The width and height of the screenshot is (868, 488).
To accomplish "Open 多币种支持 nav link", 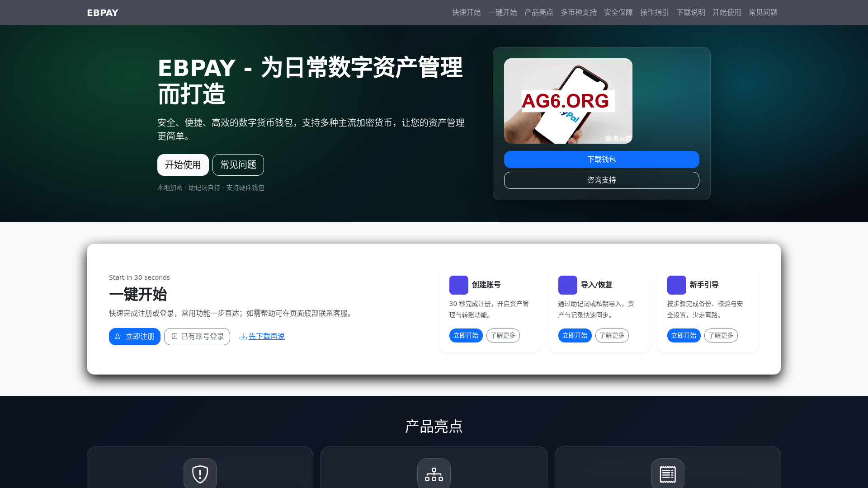I will pyautogui.click(x=578, y=13).
